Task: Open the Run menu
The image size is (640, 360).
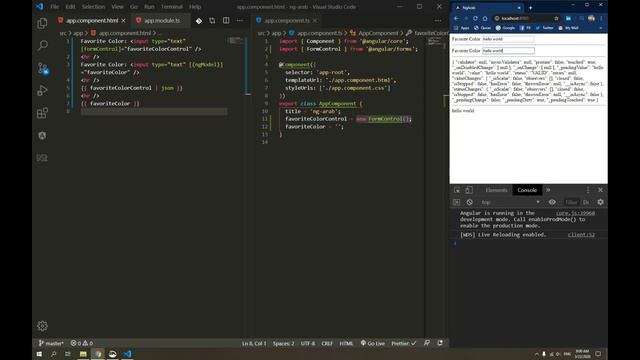Action: pos(149,7)
